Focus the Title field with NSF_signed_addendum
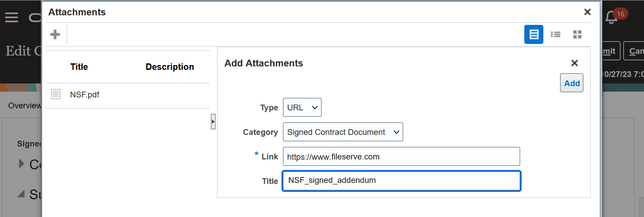The image size is (644, 217). [402, 181]
